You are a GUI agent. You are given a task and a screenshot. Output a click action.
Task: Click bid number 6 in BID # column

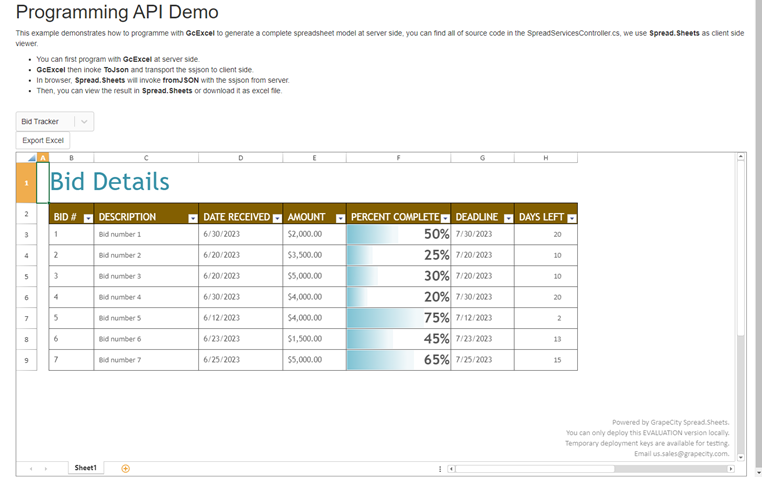pyautogui.click(x=71, y=339)
